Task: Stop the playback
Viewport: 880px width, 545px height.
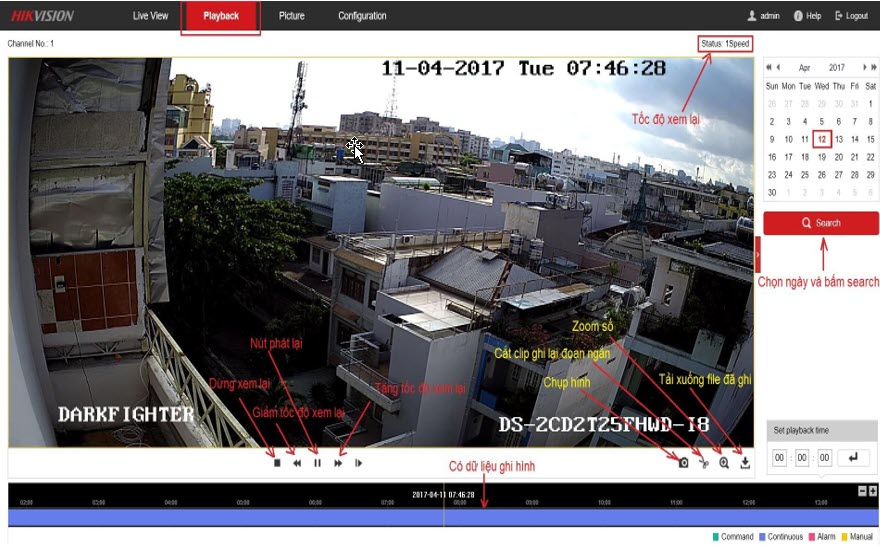Action: (277, 463)
